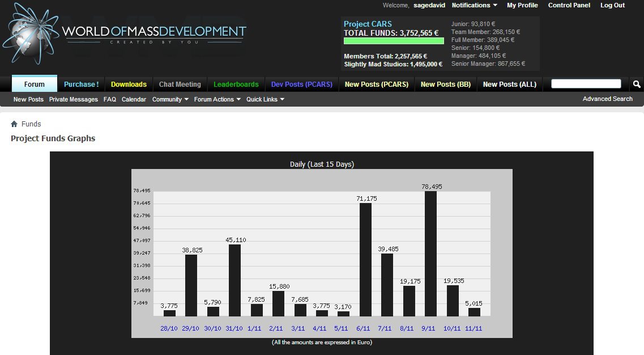Open Private Messages

pos(74,99)
